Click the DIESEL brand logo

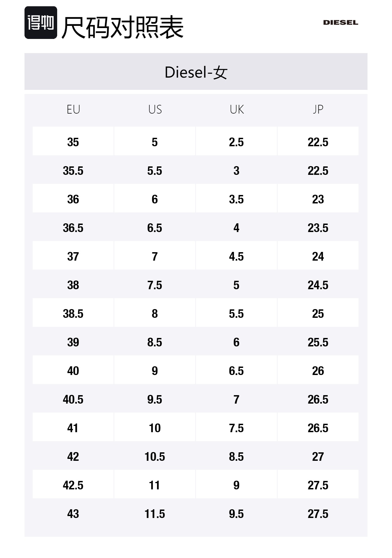tap(341, 23)
